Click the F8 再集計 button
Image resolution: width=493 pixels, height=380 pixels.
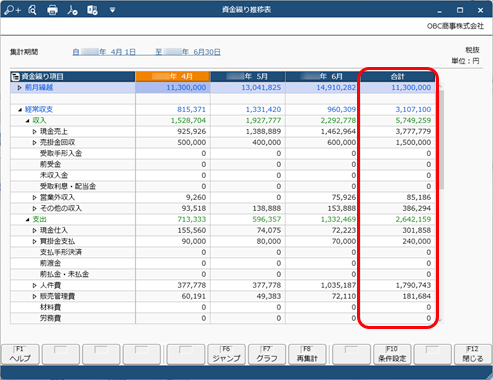[x=307, y=354]
